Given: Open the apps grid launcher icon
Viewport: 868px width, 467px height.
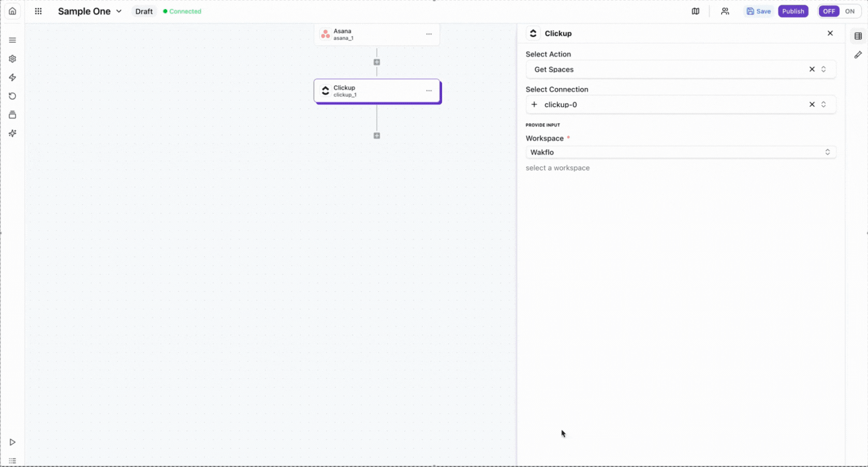Looking at the screenshot, I should click(x=38, y=11).
